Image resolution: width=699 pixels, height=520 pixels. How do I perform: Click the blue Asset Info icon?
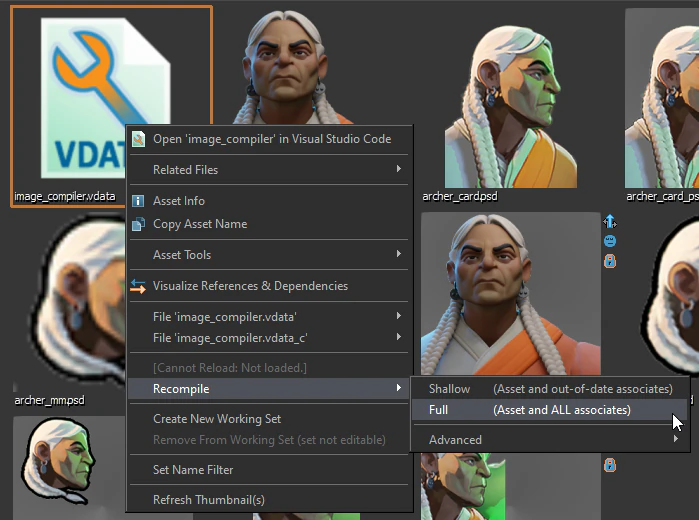pyautogui.click(x=139, y=201)
